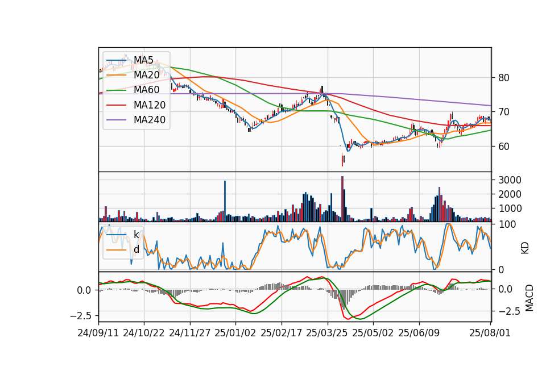Click the blue MA5 legend line sample
546x392 pixels.
116,60
